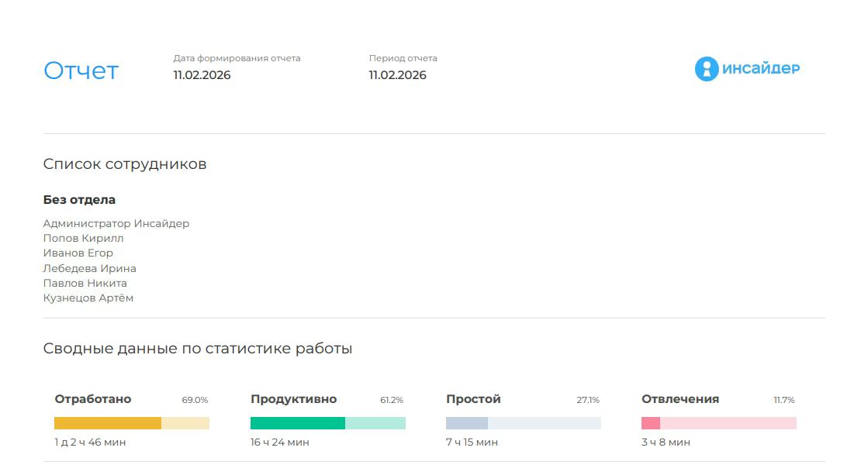Click the Отчет page title
This screenshot has width=868, height=472.
[81, 71]
